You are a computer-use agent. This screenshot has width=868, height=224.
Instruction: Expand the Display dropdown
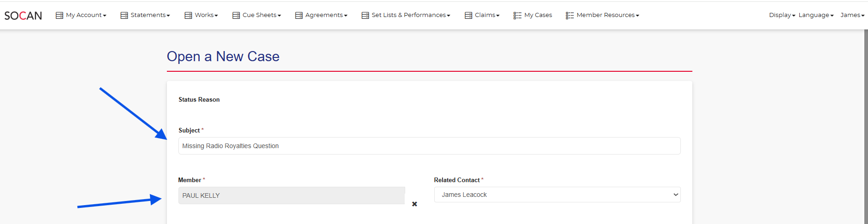[782, 15]
